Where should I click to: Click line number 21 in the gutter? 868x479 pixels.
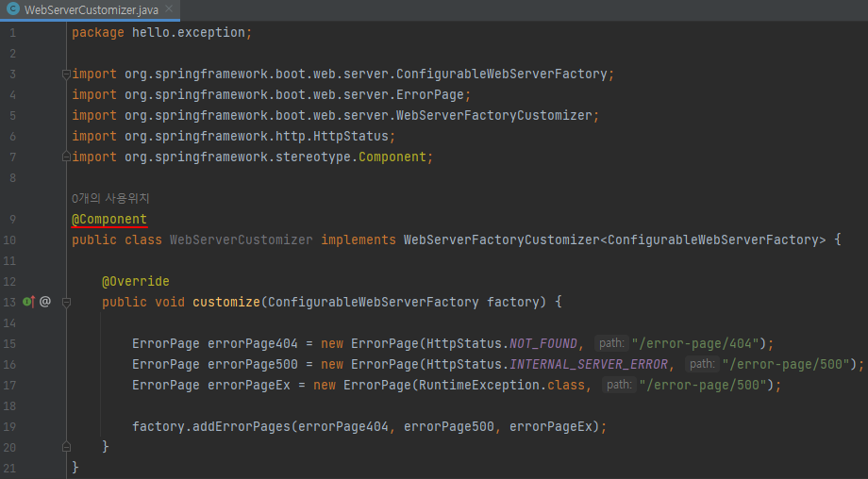tap(9, 468)
